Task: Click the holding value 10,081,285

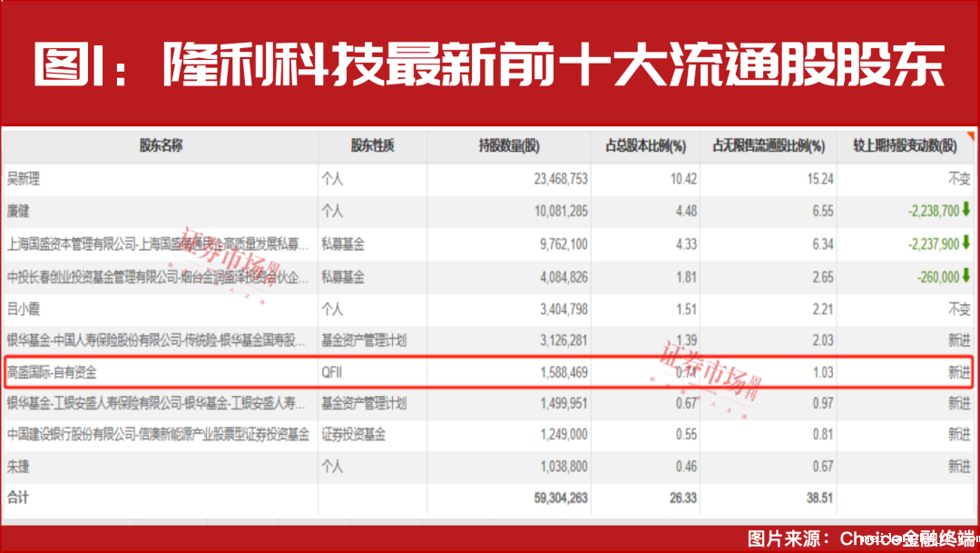Action: click(x=561, y=211)
